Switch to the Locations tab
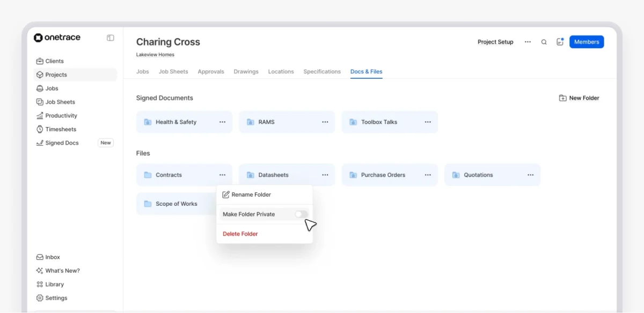The height and width of the screenshot is (313, 644). 281,71
